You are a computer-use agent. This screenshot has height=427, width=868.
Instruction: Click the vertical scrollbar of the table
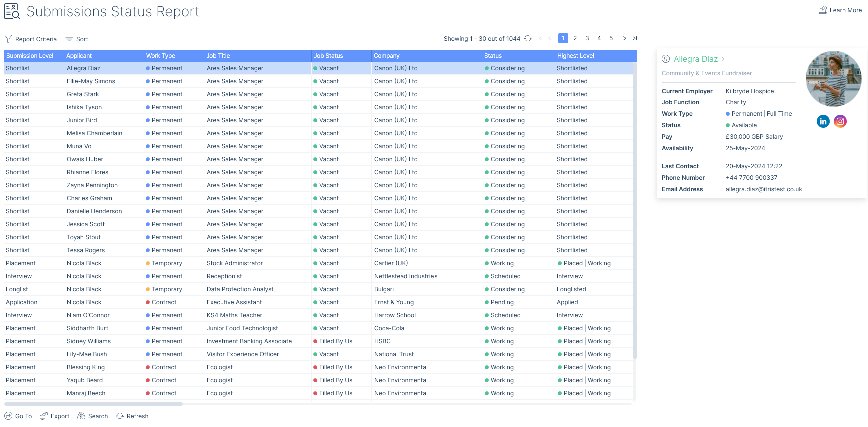635,210
